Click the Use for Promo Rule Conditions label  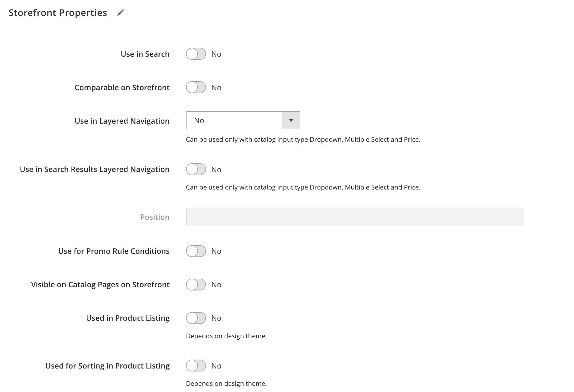(x=114, y=251)
